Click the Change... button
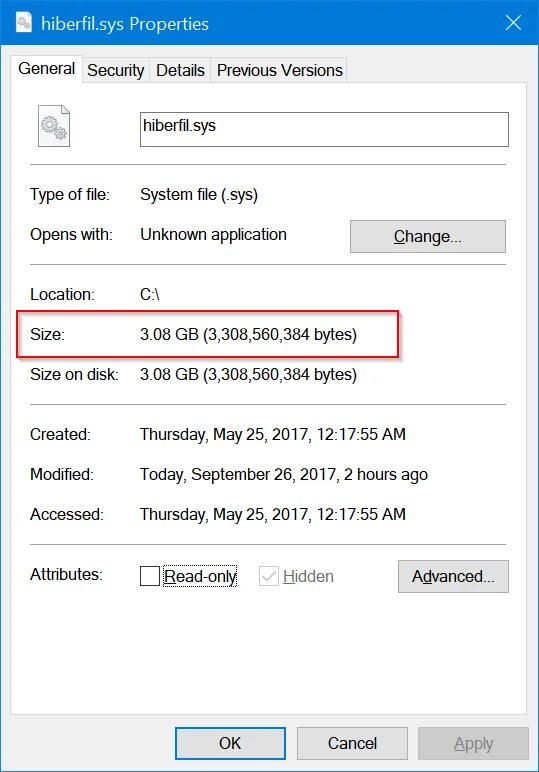Image resolution: width=539 pixels, height=772 pixels. click(x=428, y=236)
